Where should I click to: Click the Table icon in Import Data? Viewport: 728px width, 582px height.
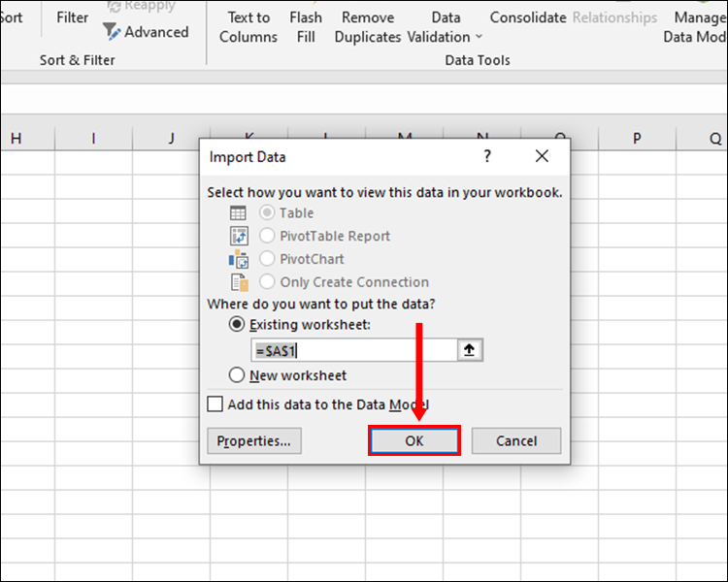[238, 213]
